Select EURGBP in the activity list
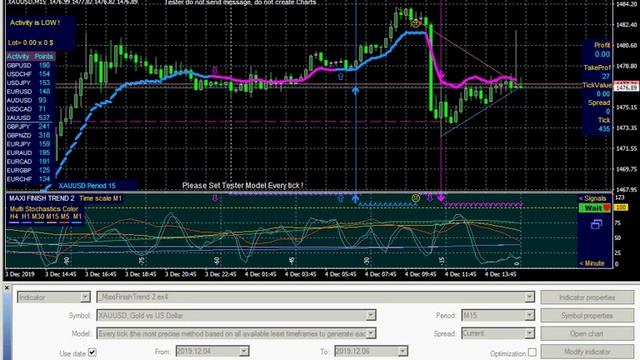The image size is (640, 360). coord(19,170)
